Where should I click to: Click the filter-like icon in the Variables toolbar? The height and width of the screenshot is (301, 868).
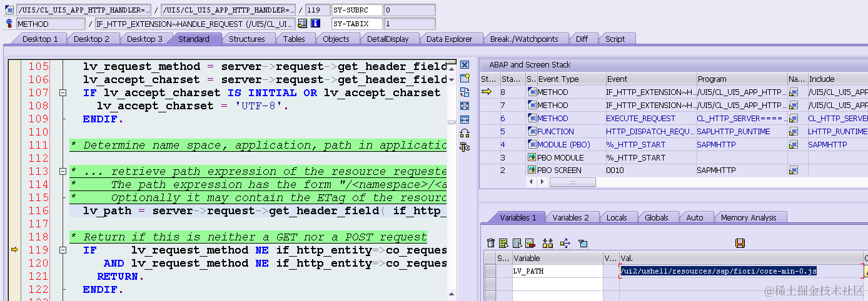(583, 243)
